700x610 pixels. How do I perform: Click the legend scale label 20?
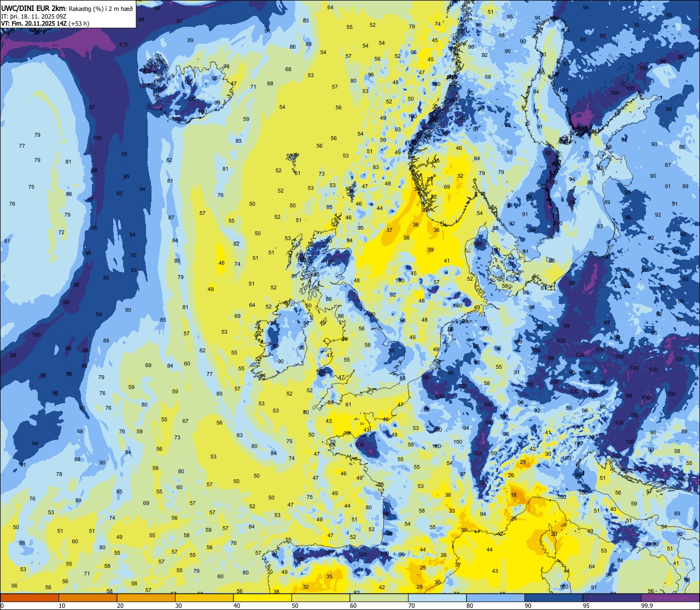click(120, 606)
